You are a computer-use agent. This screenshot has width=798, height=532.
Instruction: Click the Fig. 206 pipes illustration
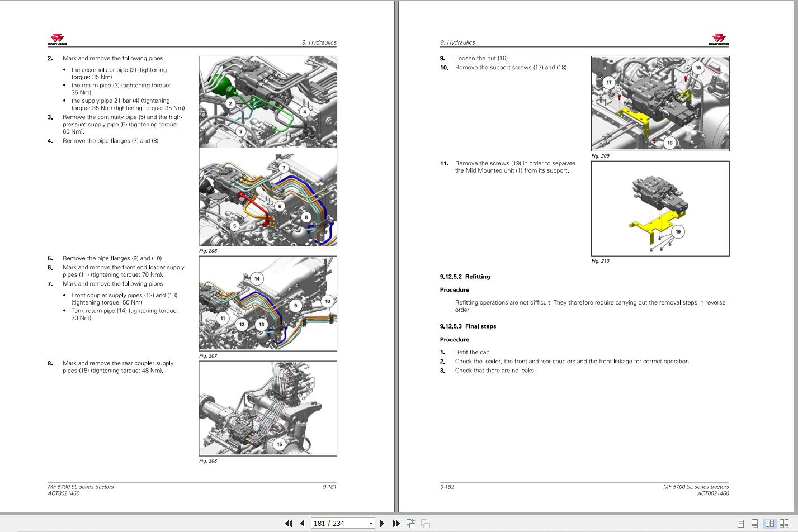pos(268,151)
